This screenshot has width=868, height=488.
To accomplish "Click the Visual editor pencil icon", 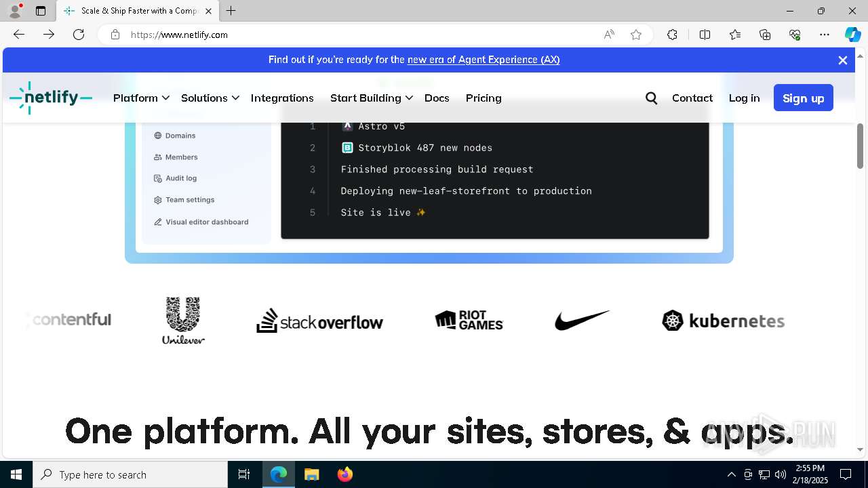I will (158, 222).
